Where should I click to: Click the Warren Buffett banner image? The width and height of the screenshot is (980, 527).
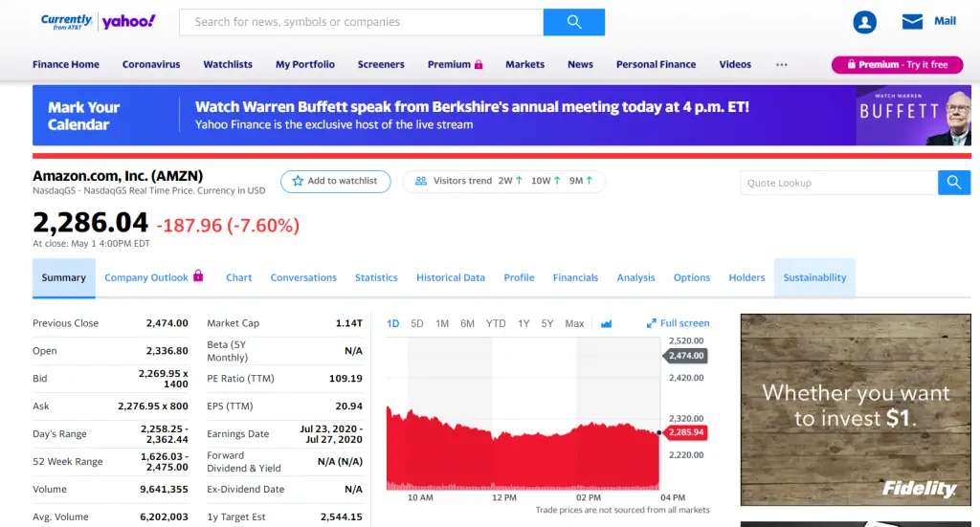[x=913, y=116]
